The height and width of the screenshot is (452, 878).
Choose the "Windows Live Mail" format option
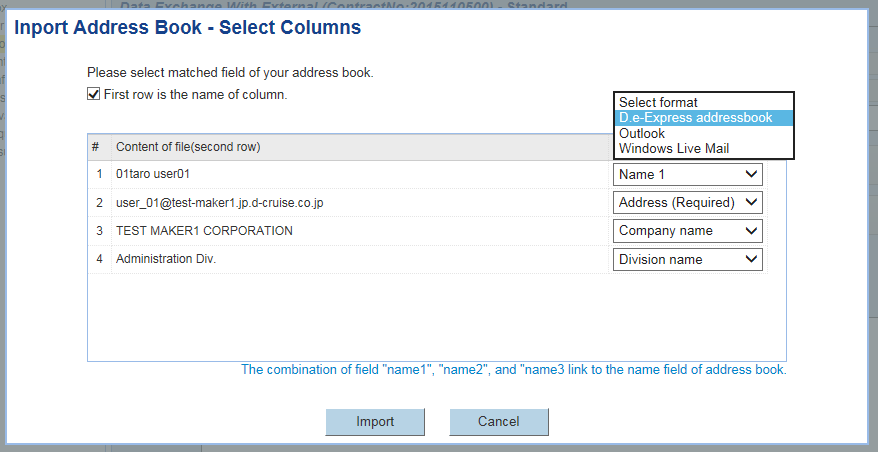674,148
